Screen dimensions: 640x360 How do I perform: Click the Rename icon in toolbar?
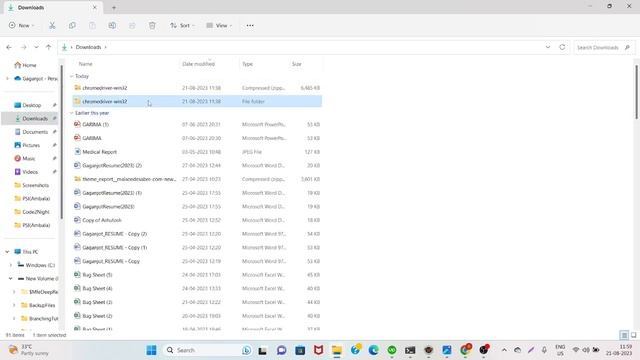tap(112, 25)
